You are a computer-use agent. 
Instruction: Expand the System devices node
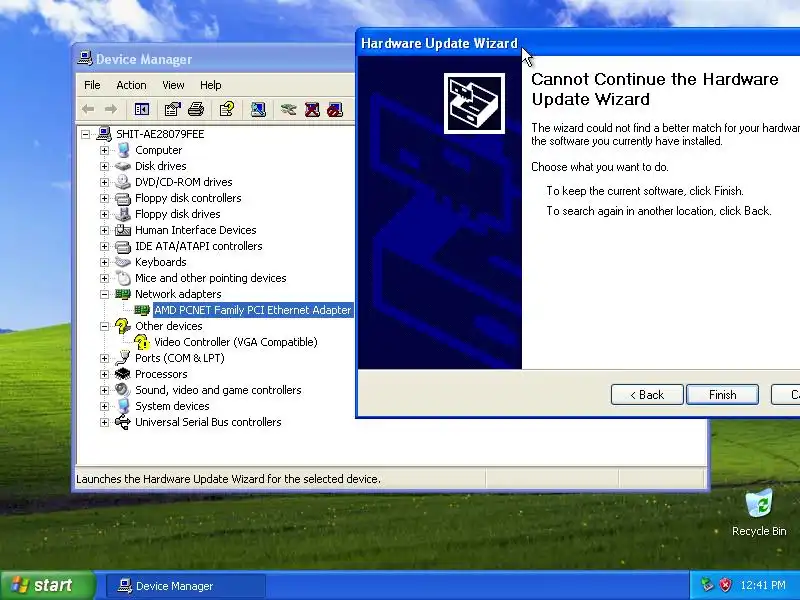pos(104,406)
